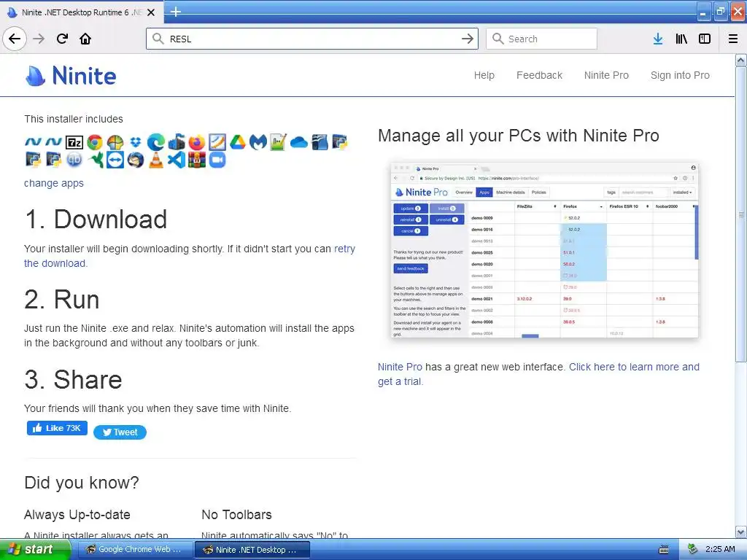Open the Help page link

(484, 75)
